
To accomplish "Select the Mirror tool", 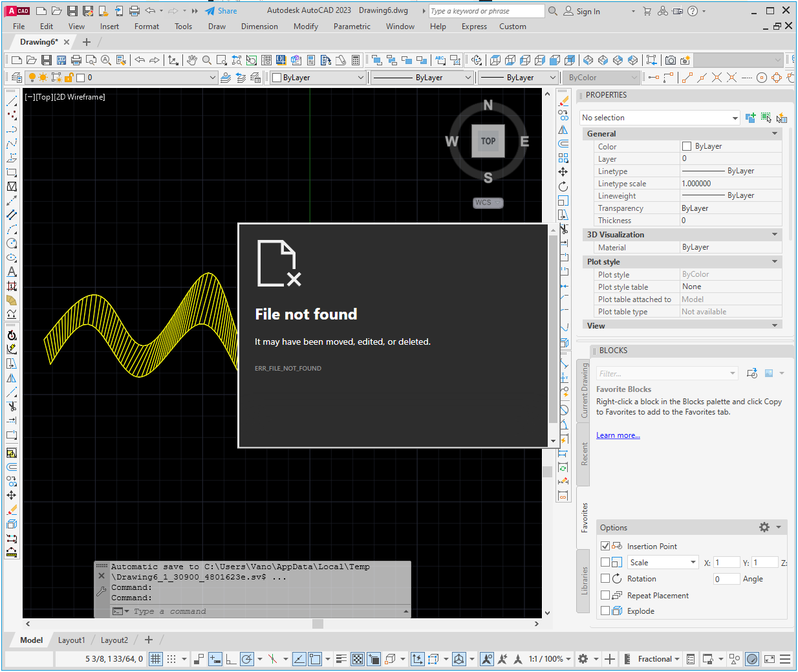I will pyautogui.click(x=11, y=378).
